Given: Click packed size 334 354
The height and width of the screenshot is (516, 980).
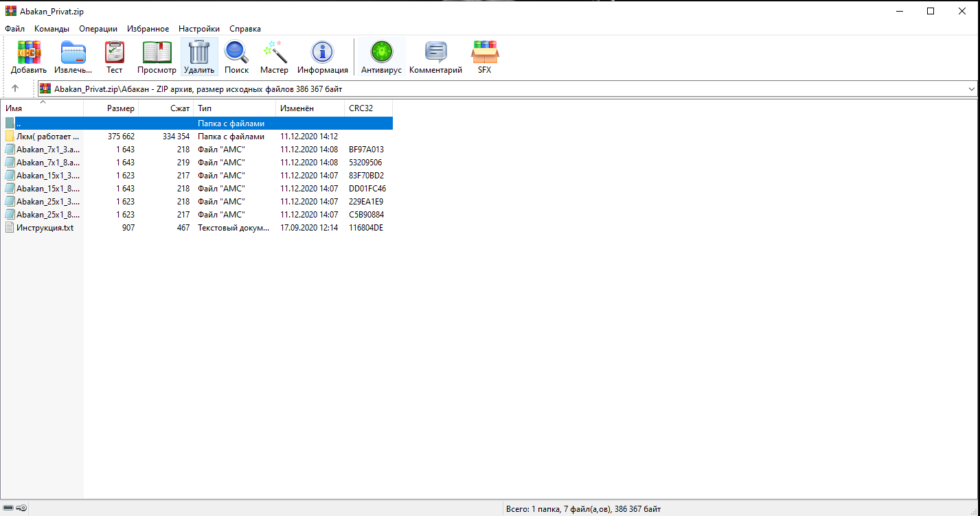Looking at the screenshot, I should (176, 137).
